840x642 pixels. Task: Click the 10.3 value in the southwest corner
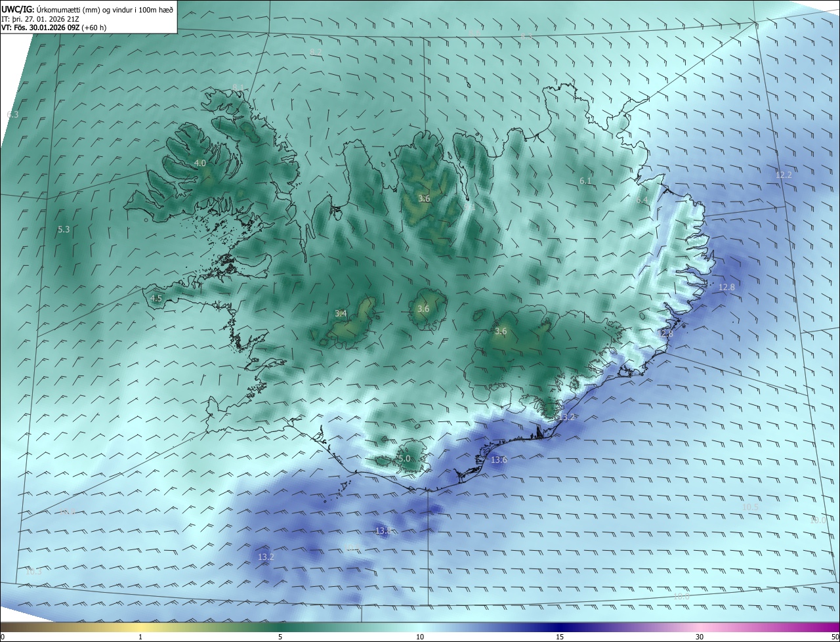coord(33,571)
